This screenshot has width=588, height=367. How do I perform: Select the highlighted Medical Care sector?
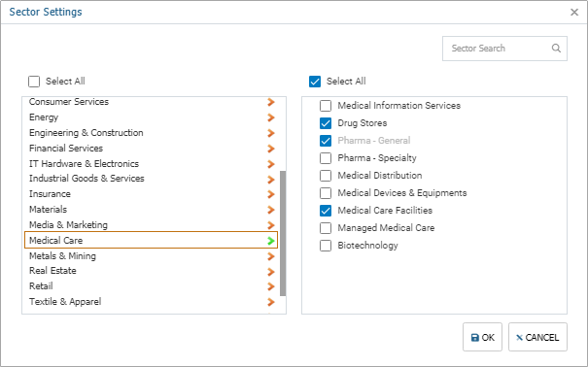151,240
